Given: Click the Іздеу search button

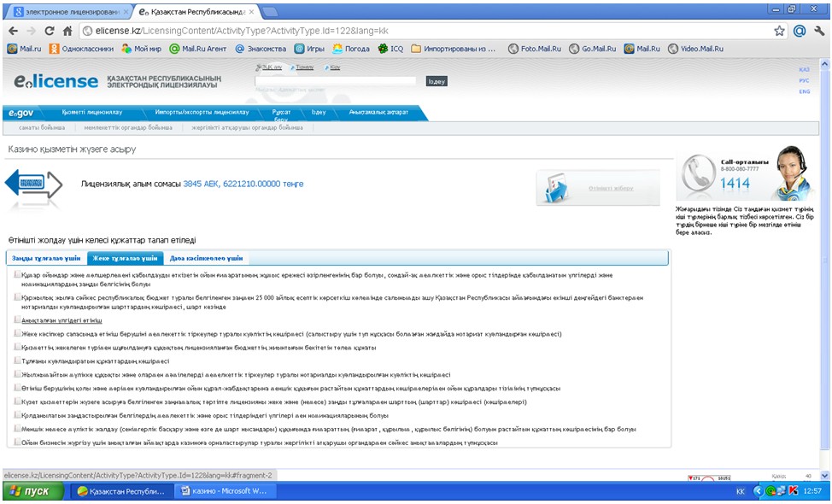Looking at the screenshot, I should click(437, 81).
